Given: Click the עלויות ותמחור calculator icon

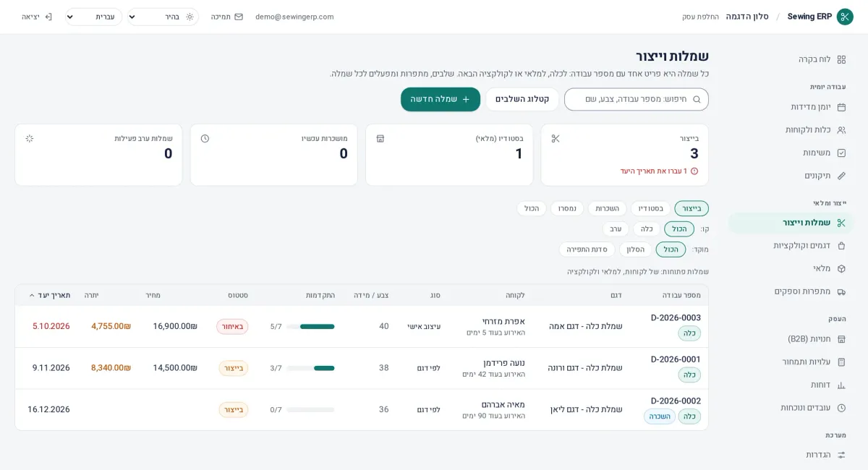Looking at the screenshot, I should coord(841,362).
